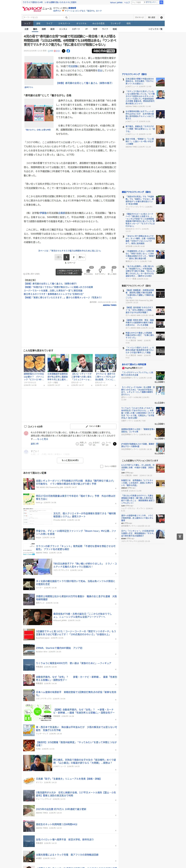Select the ライブ tab in dark navigation bar
This screenshot has width=186, height=868.
click(x=49, y=24)
